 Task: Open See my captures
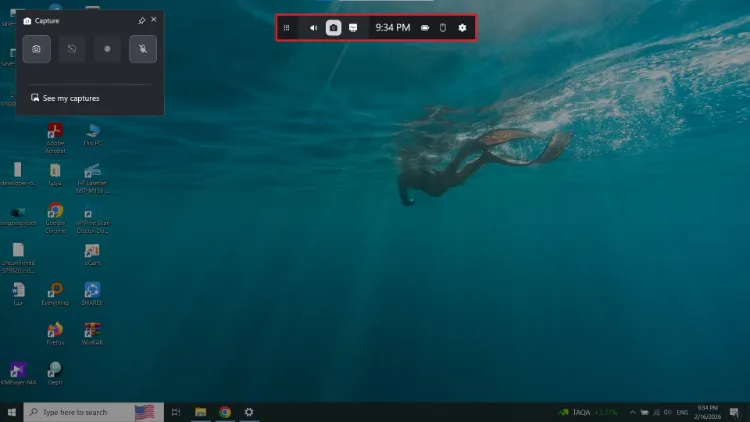[65, 98]
